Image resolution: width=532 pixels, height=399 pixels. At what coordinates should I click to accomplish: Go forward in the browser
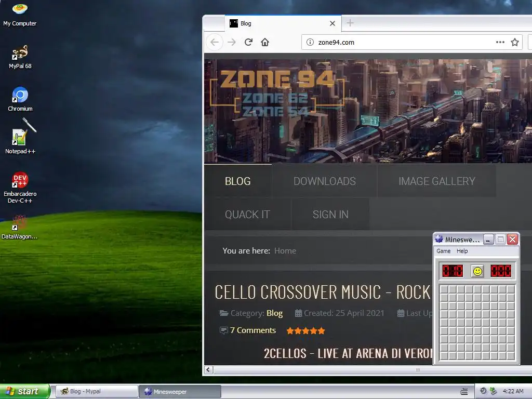click(x=232, y=42)
